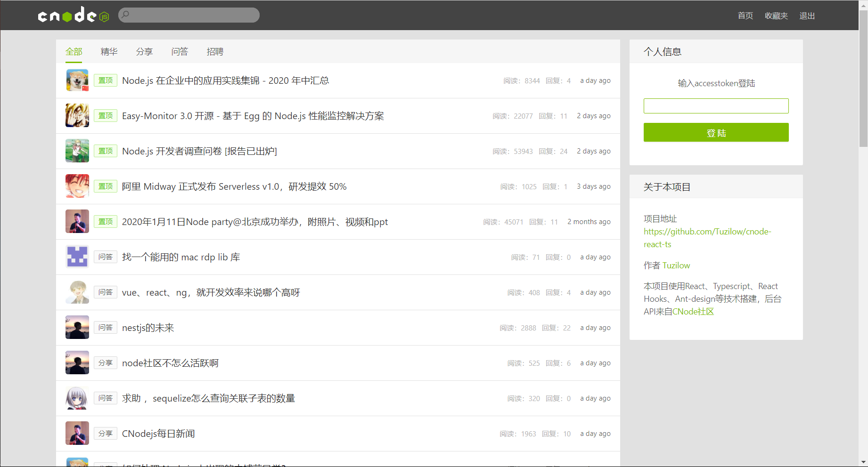868x467 pixels.
Task: Switch to the 招聘 tab
Action: (215, 51)
